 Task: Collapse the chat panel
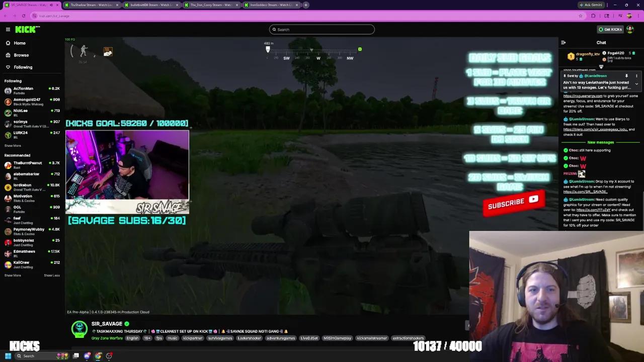563,43
